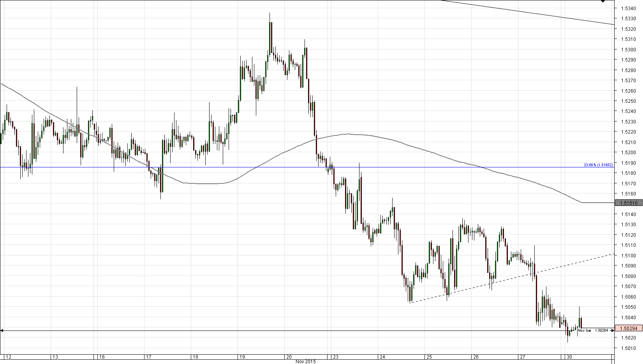Click date label 25 on time axis
Screen dimensions: 643x364
429,357
